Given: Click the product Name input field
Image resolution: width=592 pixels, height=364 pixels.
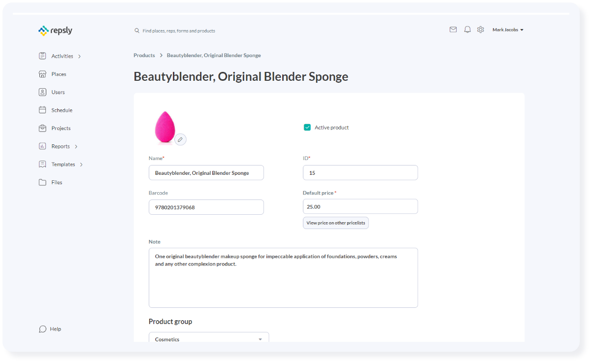Looking at the screenshot, I should point(206,173).
